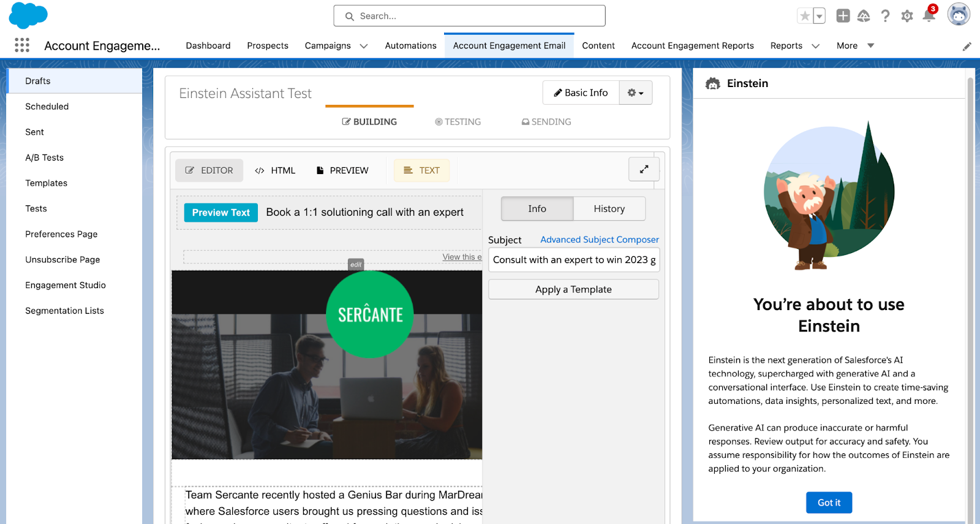Click the pencil icon to edit navigation
Viewport: 980px width, 524px height.
coord(967,46)
